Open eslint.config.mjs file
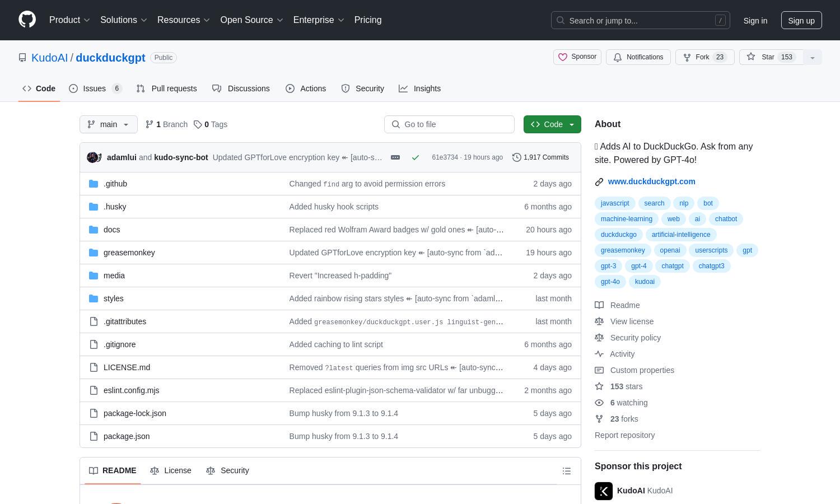840x504 pixels. [x=132, y=390]
